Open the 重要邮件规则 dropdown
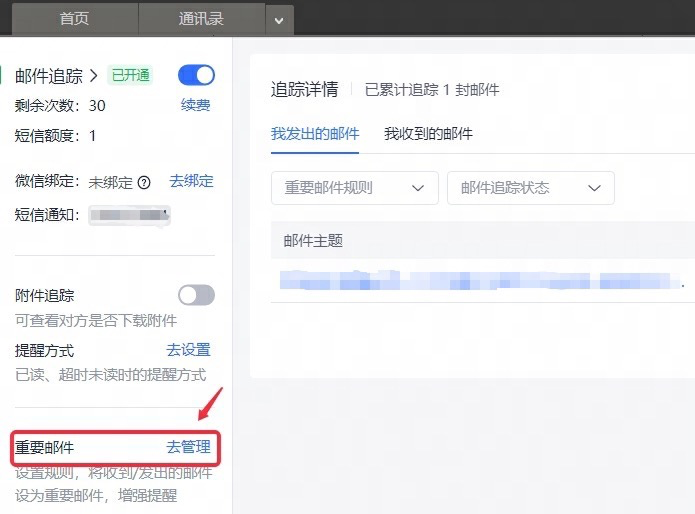This screenshot has height=514, width=695. [355, 188]
